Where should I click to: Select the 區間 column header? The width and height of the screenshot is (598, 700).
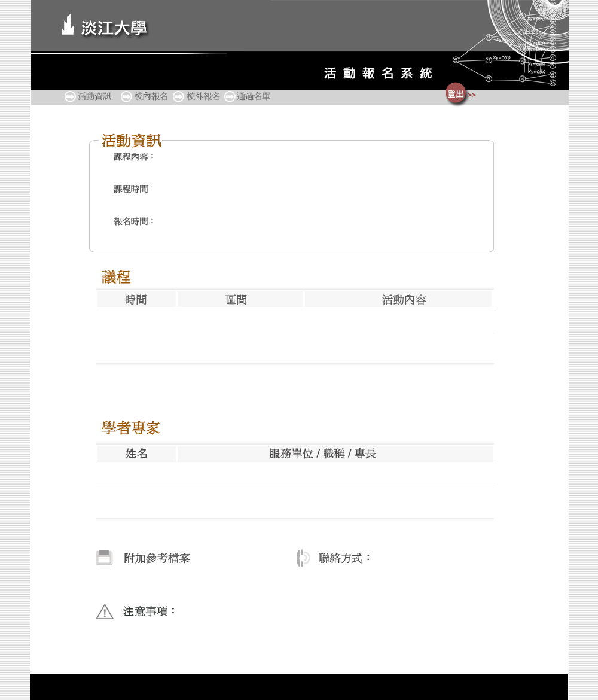236,300
